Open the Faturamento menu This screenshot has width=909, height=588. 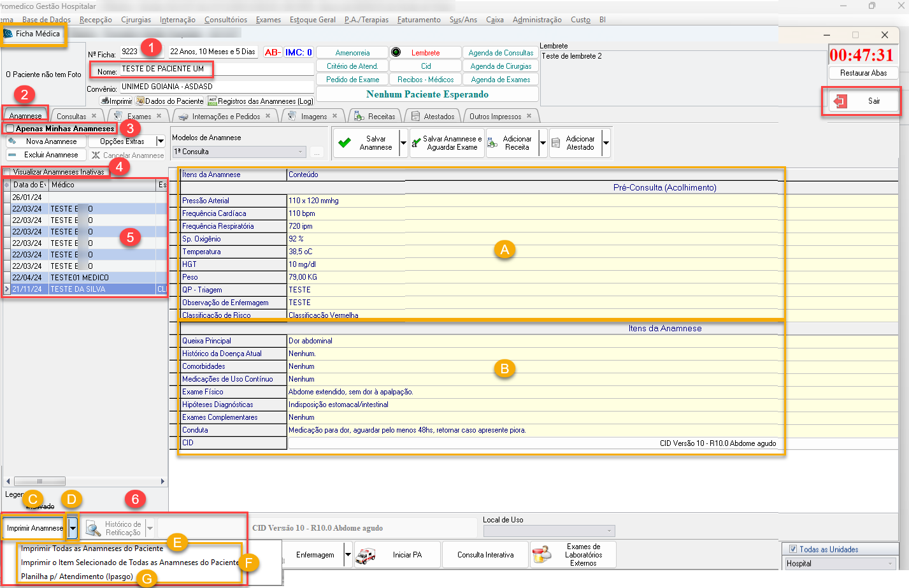click(419, 20)
